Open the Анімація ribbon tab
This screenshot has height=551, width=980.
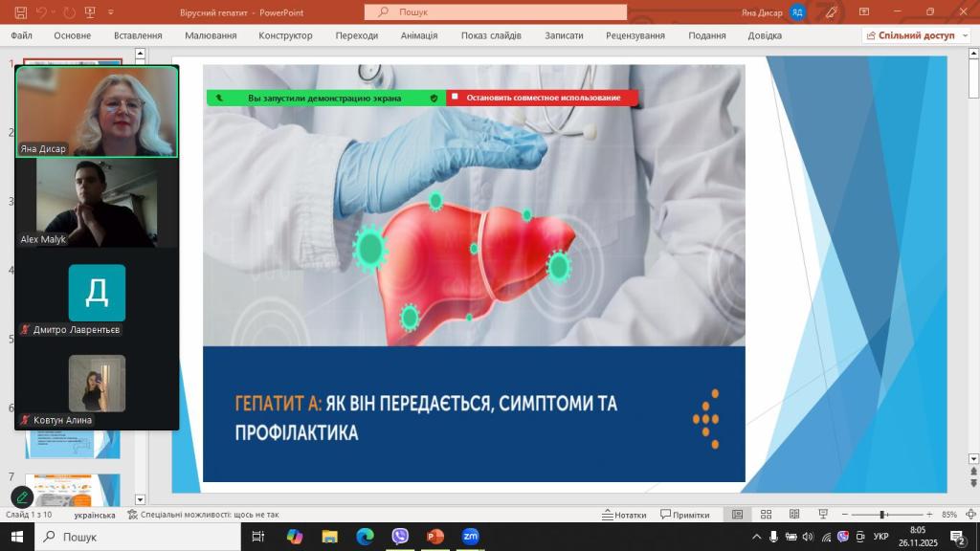pyautogui.click(x=419, y=35)
